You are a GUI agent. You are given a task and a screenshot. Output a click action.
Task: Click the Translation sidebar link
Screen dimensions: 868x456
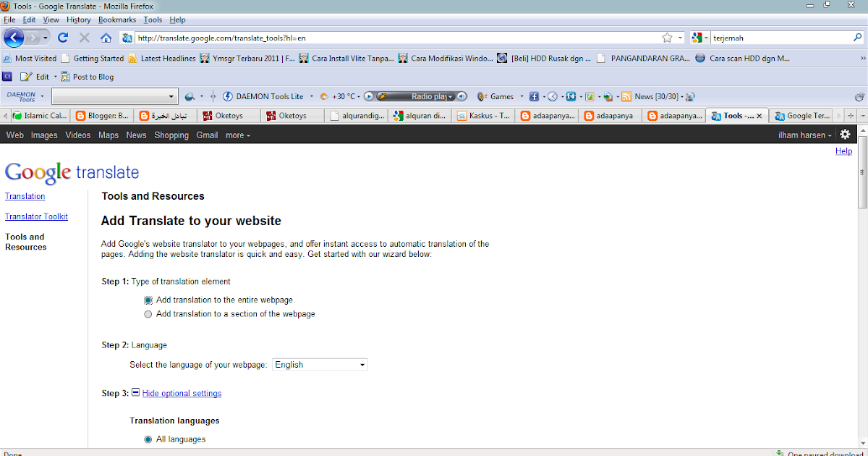pyautogui.click(x=25, y=196)
